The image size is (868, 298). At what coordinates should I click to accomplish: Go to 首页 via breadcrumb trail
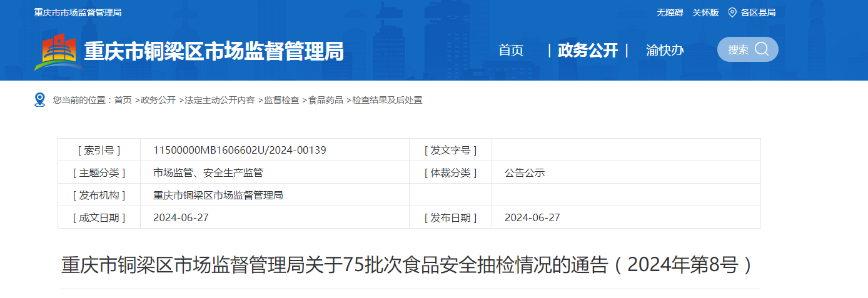pos(123,100)
